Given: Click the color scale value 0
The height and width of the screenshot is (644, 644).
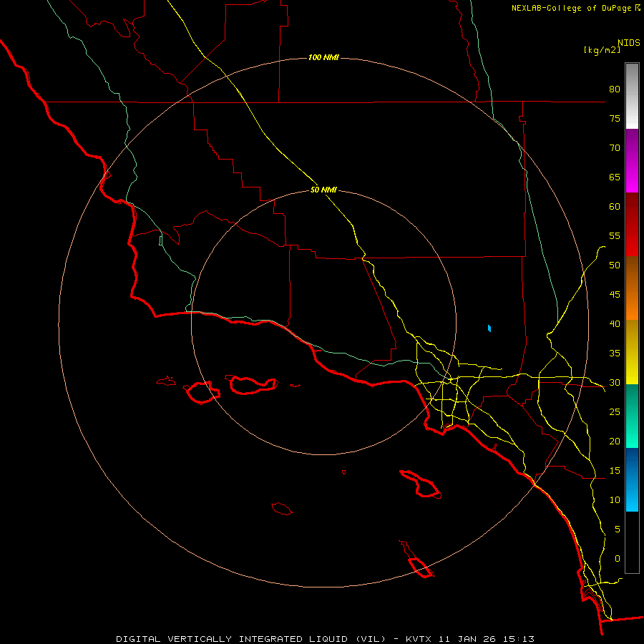Looking at the screenshot, I should [x=617, y=559].
